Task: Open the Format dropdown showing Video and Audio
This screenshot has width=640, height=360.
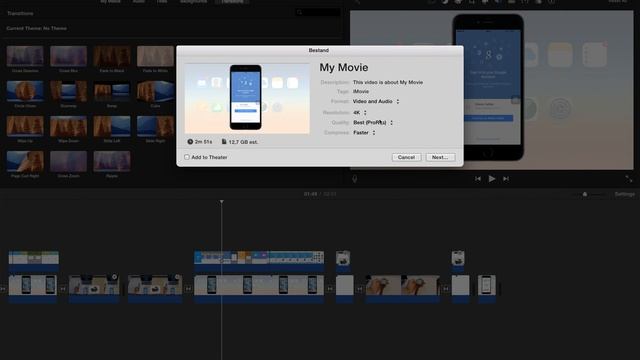Action: pos(376,101)
